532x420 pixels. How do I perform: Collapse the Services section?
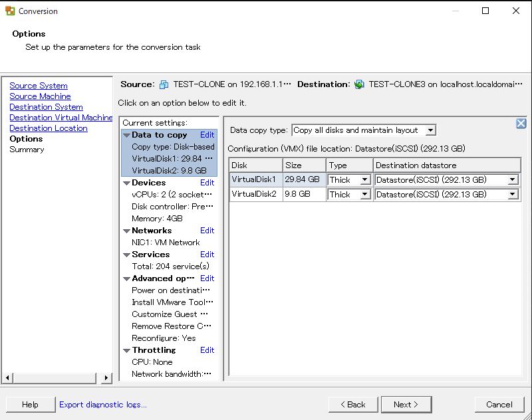[126, 255]
